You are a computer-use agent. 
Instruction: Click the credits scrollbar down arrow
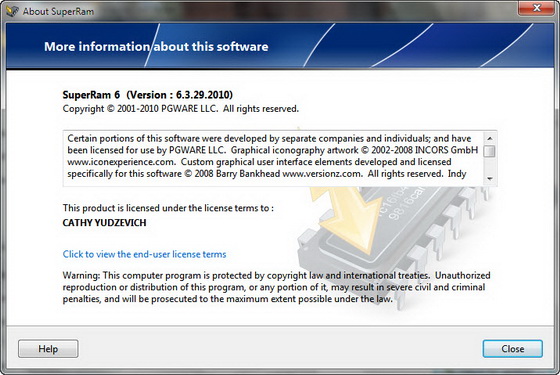click(x=490, y=179)
